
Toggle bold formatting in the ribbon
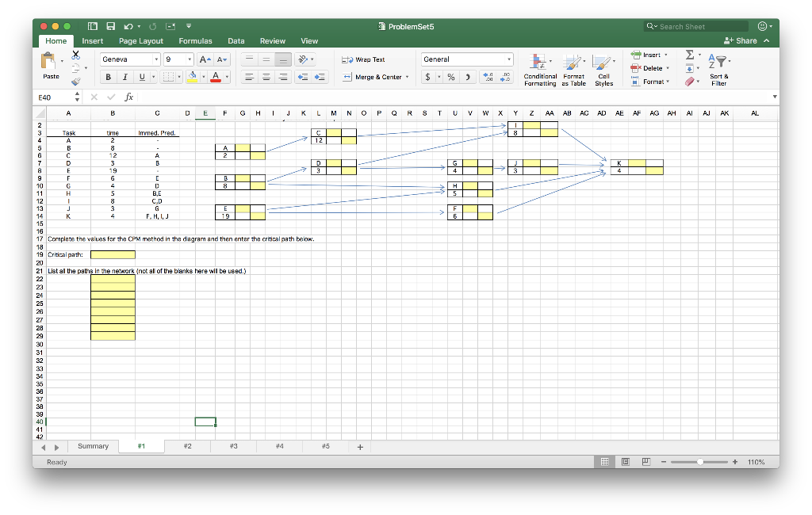pyautogui.click(x=108, y=75)
